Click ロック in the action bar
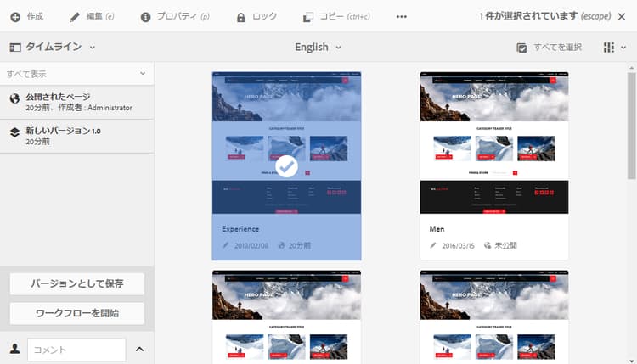The height and width of the screenshot is (364, 637). (264, 17)
